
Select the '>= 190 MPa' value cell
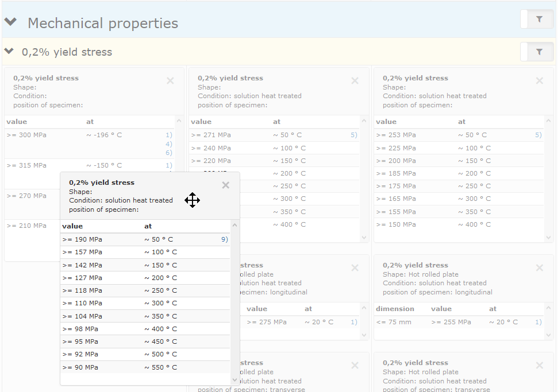click(x=82, y=239)
